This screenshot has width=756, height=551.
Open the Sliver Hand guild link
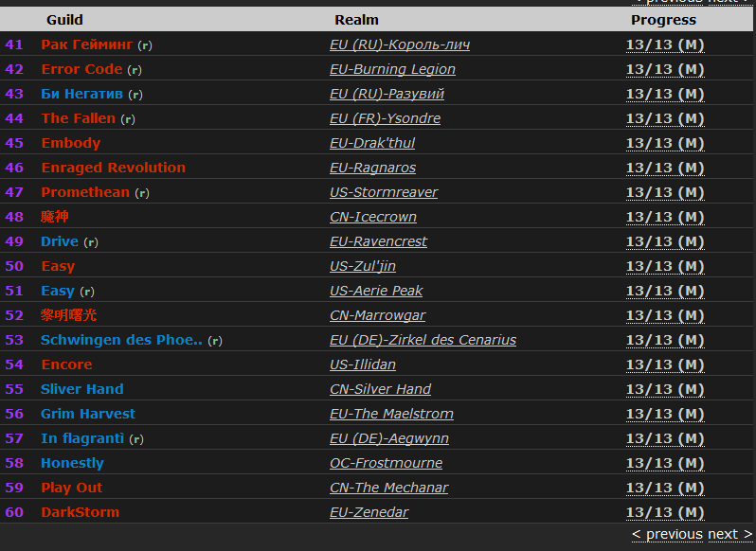point(82,389)
